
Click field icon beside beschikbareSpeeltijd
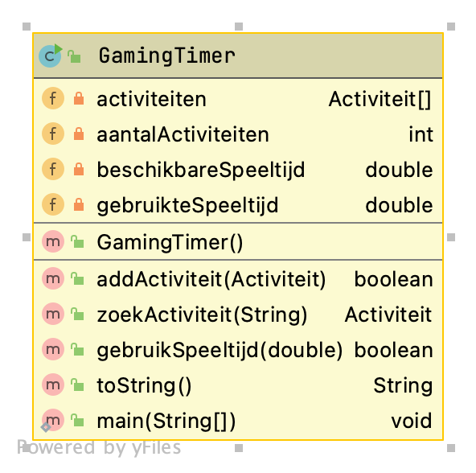[53, 169]
